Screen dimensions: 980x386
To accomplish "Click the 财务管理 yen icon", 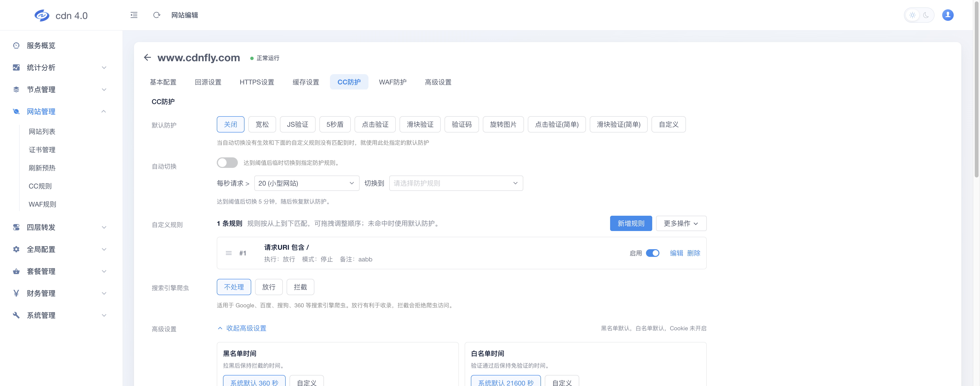I will tap(16, 293).
